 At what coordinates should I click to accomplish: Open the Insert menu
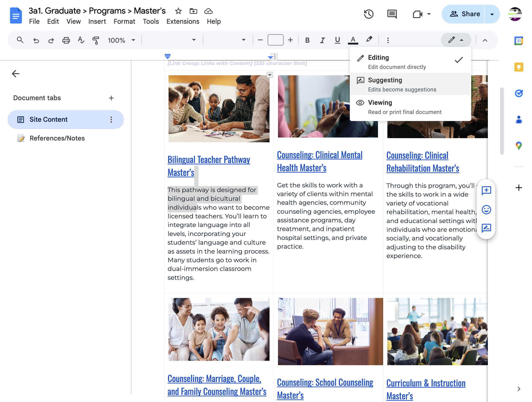pos(97,22)
